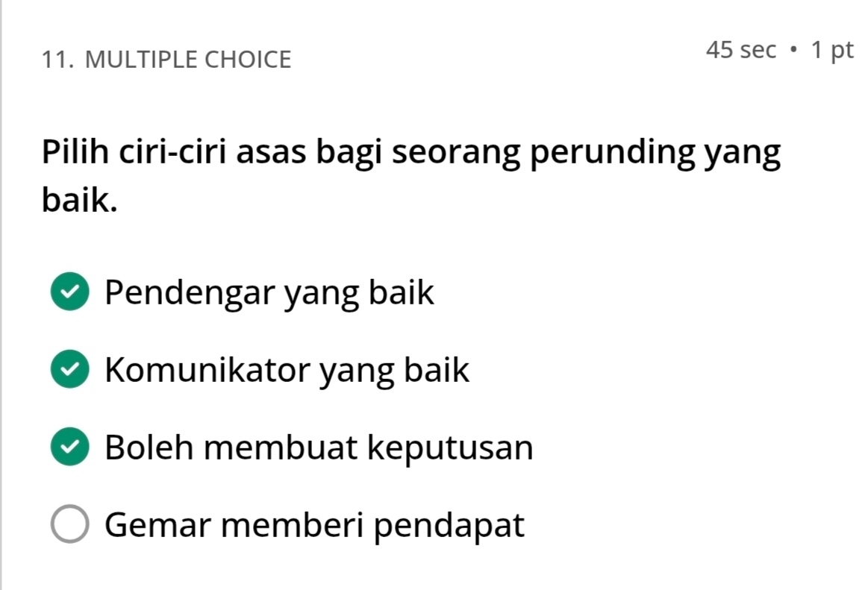The height and width of the screenshot is (590, 868).
Task: Click the grey vertical border on the left edge
Action: click(x=1, y=298)
